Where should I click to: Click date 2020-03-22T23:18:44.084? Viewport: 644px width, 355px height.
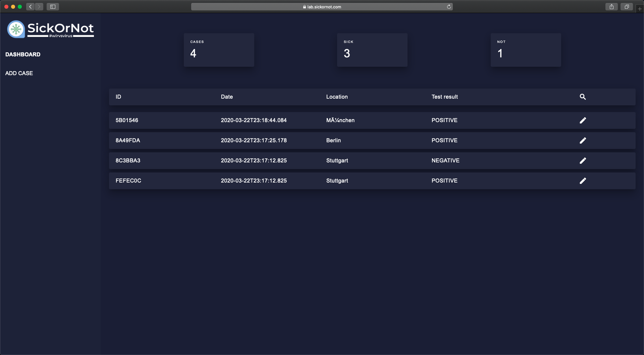click(x=254, y=120)
